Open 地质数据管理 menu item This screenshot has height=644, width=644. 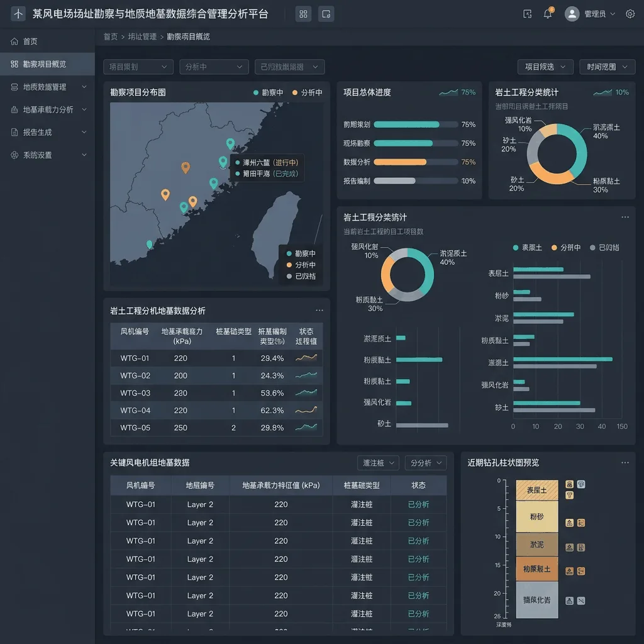(47, 87)
